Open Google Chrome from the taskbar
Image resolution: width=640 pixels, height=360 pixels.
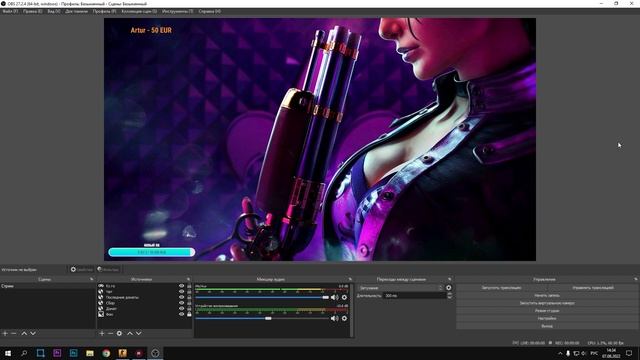coord(106,353)
